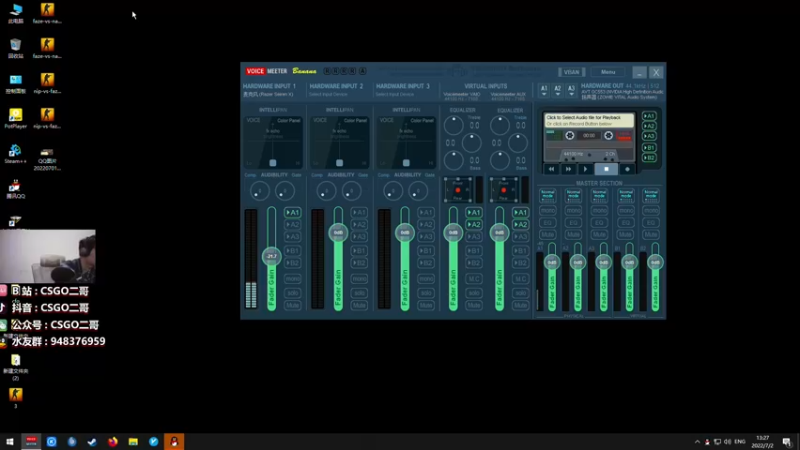Rewind the cassette recorder playback
This screenshot has height=450, width=800.
(x=551, y=169)
